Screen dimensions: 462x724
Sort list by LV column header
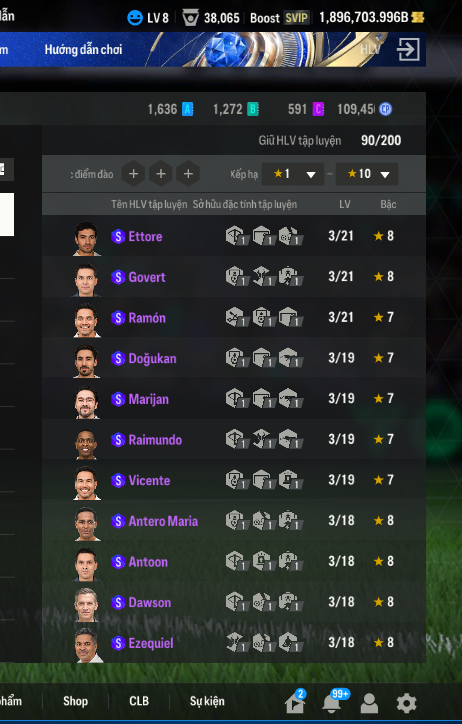pyautogui.click(x=345, y=204)
